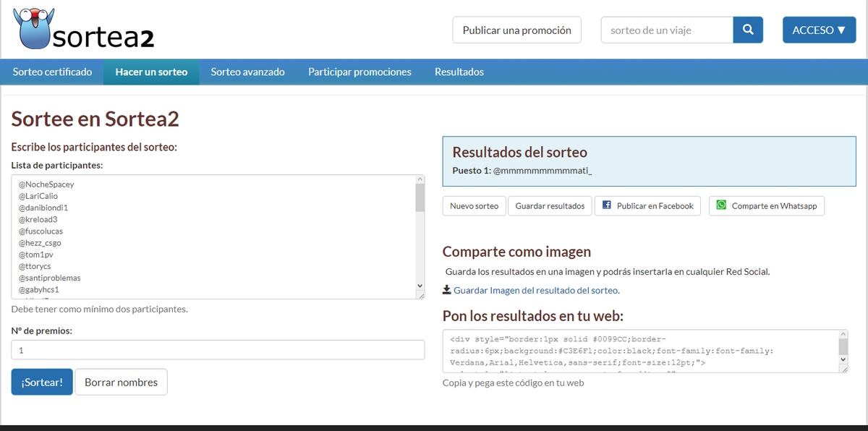Click winner name @mmmmmmmmmmati_

[542, 171]
